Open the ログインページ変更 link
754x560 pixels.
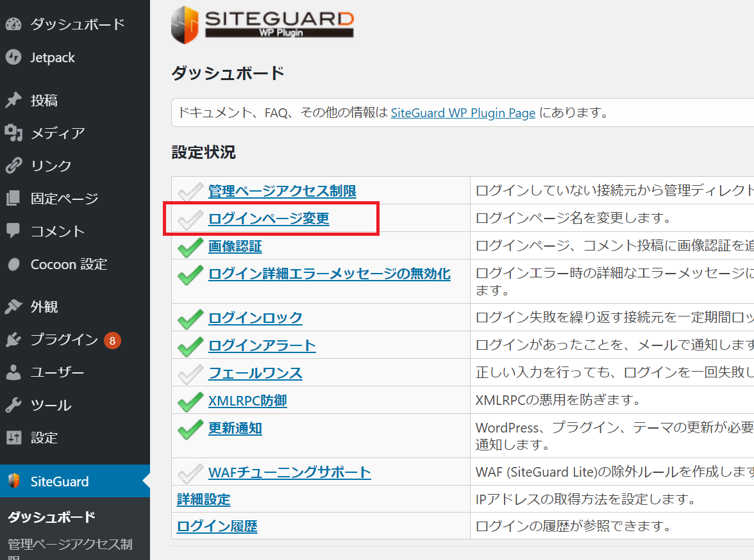tap(269, 218)
